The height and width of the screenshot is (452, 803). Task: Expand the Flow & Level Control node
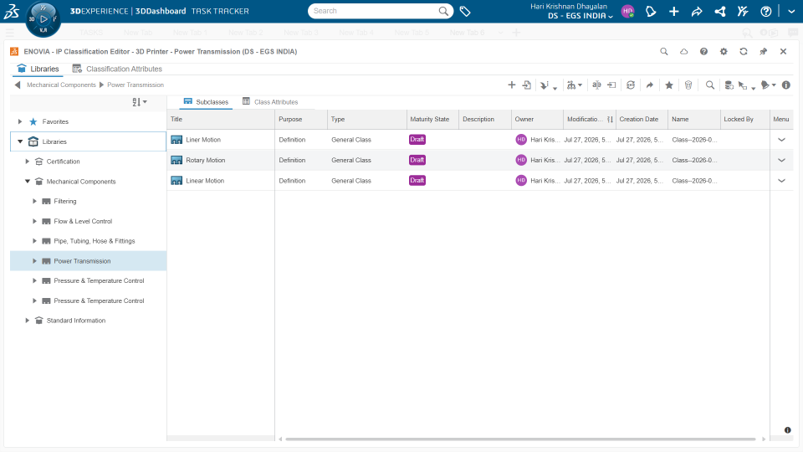(x=34, y=221)
